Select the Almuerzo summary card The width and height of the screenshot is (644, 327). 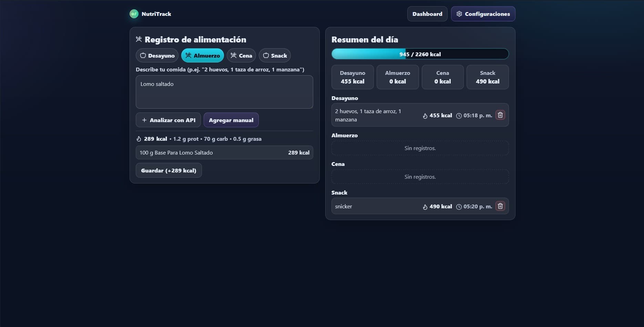click(x=398, y=77)
